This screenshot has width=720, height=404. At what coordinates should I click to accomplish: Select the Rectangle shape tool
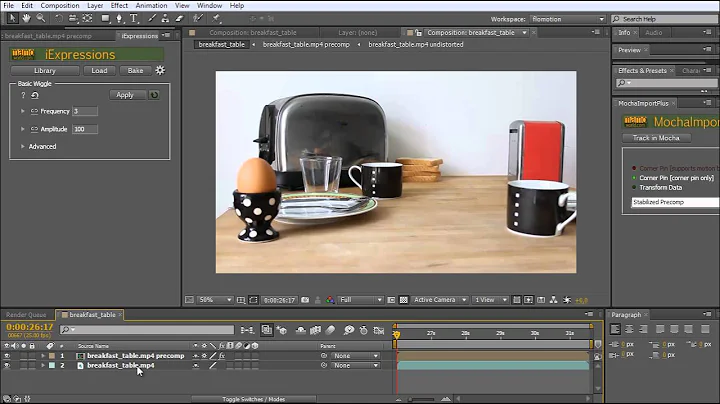coord(105,18)
